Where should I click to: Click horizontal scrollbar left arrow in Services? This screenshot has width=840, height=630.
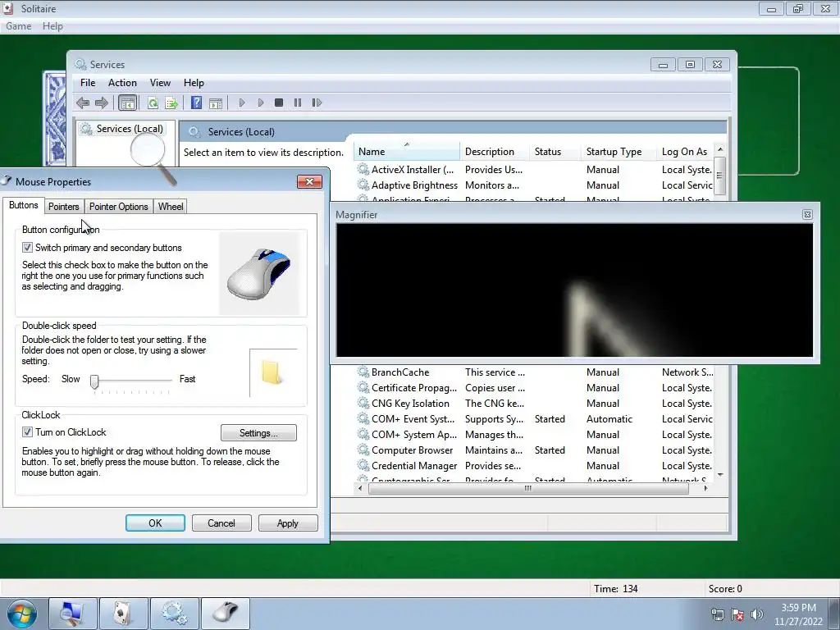pos(360,488)
